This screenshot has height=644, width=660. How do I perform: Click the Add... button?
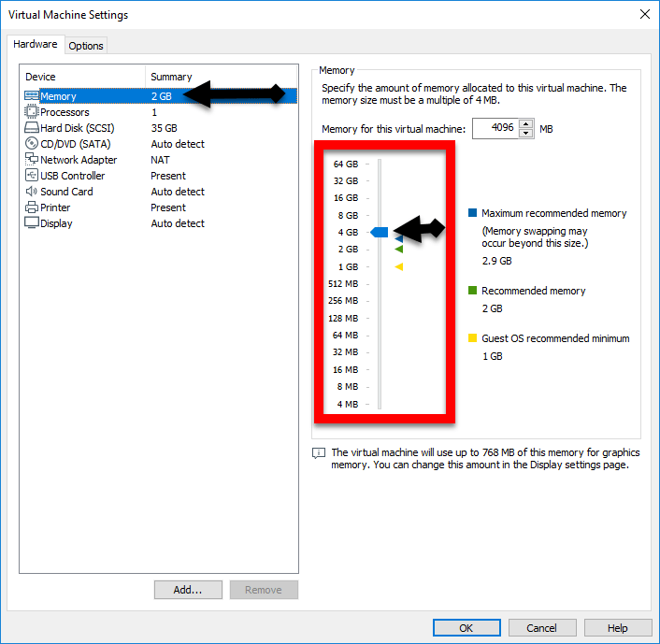point(188,590)
